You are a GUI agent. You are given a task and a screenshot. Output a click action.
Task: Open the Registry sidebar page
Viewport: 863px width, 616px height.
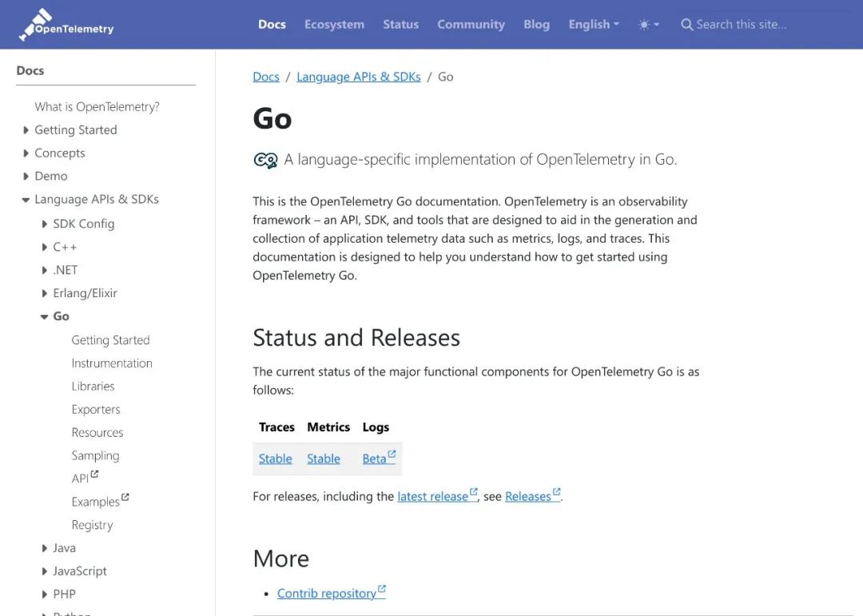click(x=92, y=525)
